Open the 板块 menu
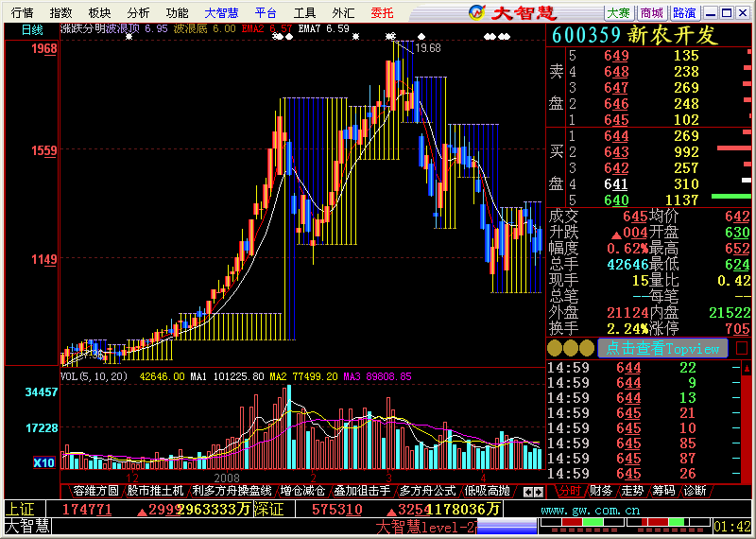756x539 pixels. coord(99,12)
